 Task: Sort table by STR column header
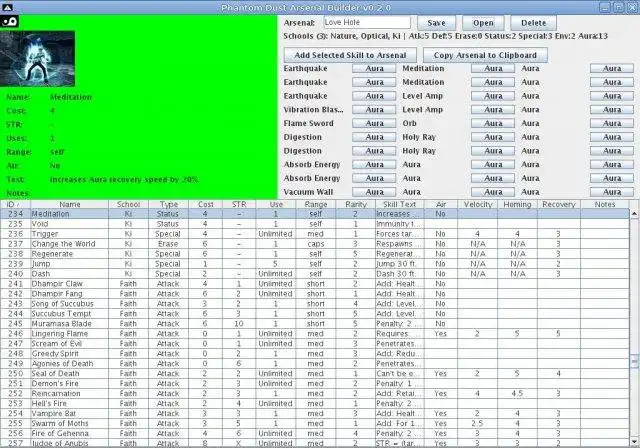(x=240, y=204)
